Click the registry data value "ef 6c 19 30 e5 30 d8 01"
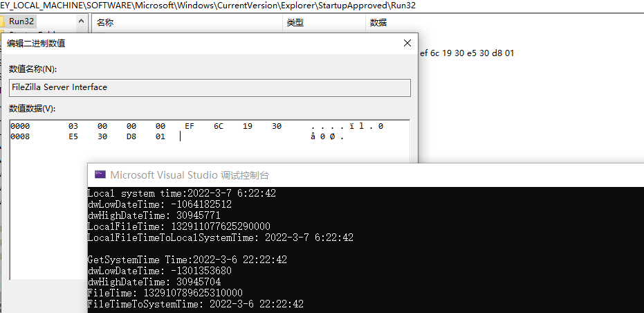This screenshot has height=313, width=644. pyautogui.click(x=467, y=53)
